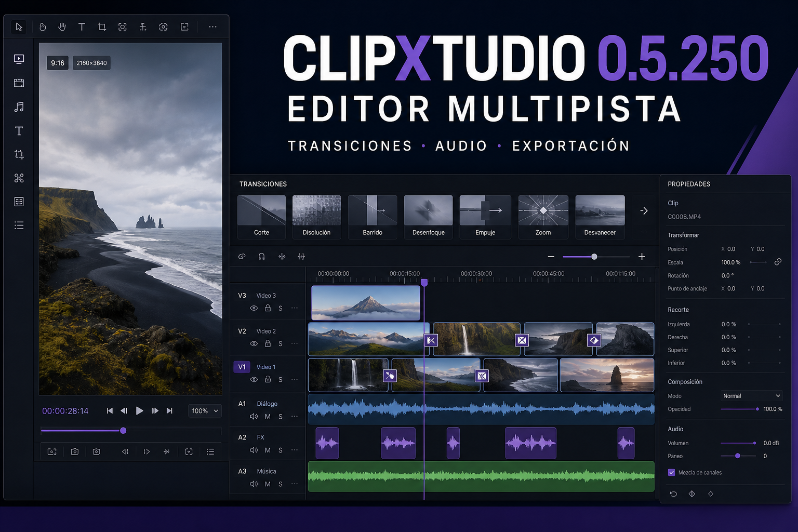This screenshot has width=798, height=532.
Task: Open FX track options menu
Action: click(x=295, y=450)
